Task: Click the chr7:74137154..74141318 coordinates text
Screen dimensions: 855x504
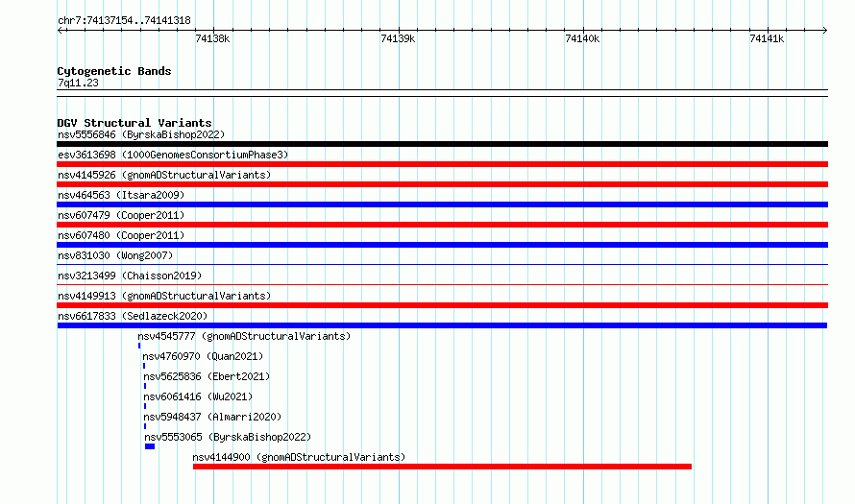Action: [x=124, y=21]
